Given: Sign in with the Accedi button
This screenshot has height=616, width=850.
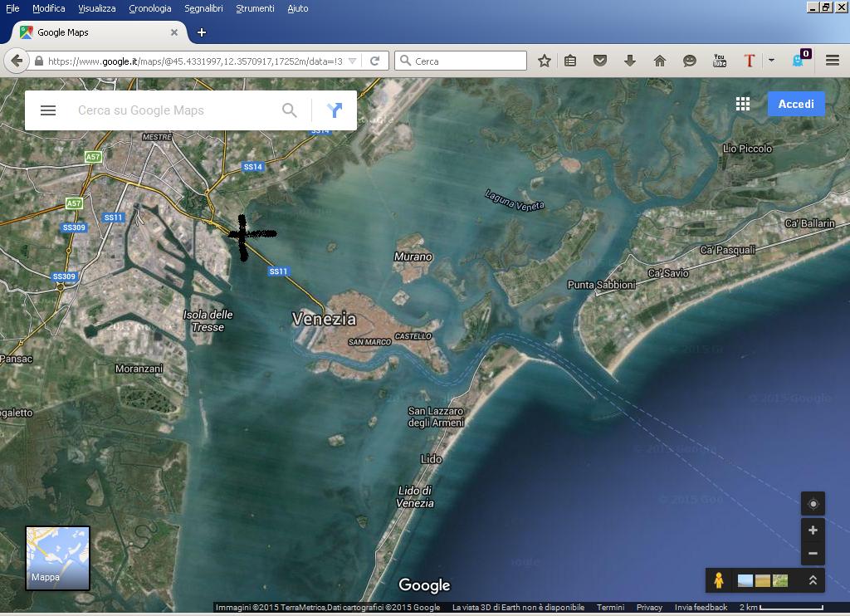Looking at the screenshot, I should (796, 104).
